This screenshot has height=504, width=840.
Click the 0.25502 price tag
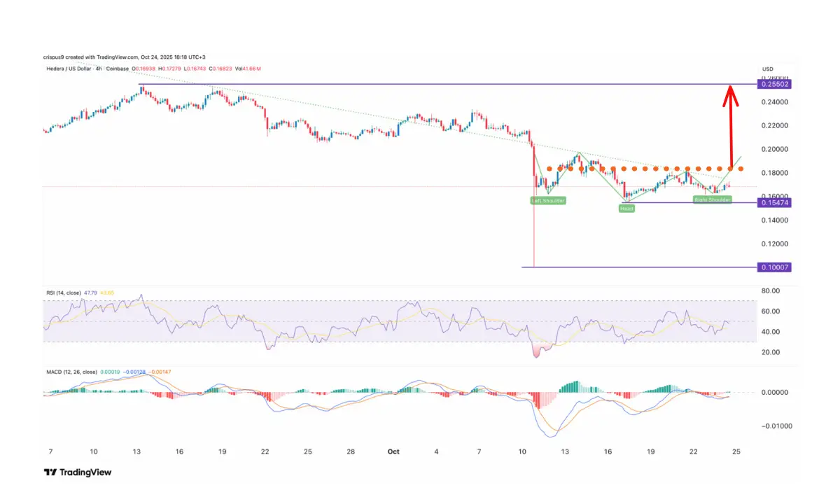point(774,84)
